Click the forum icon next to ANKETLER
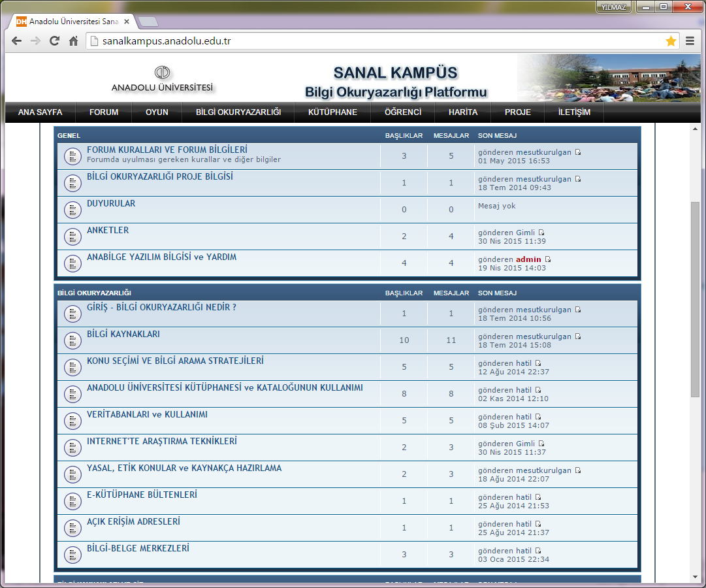Screen dimensions: 706x588 click(x=72, y=237)
